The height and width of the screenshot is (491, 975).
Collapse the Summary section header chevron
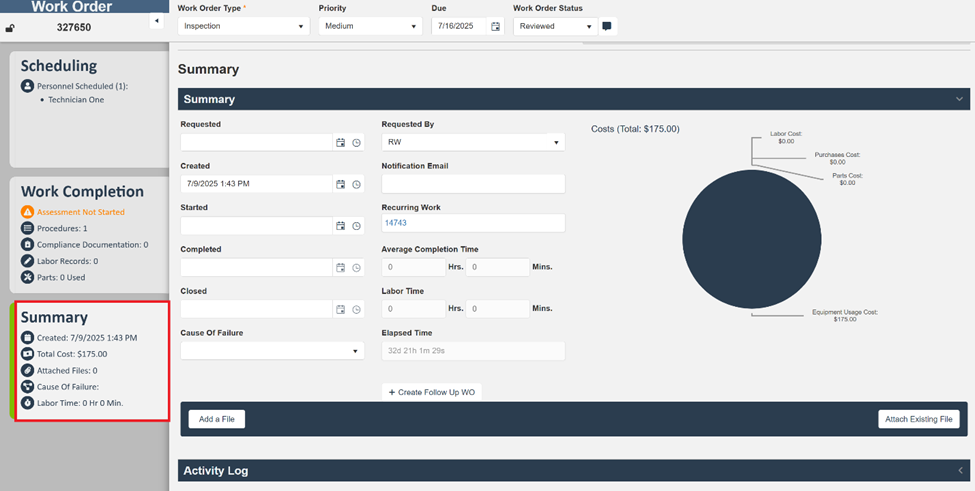tap(959, 99)
